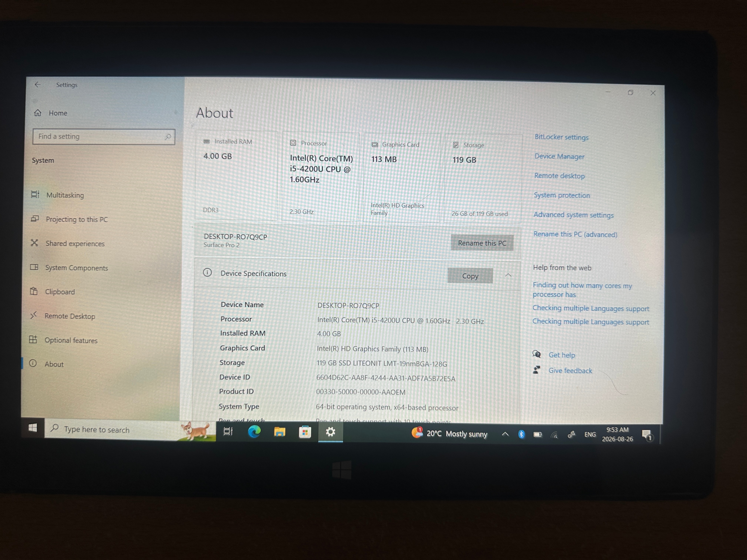Click the Device Specifications info icon
Viewport: 747px width, 560px height.
point(207,272)
